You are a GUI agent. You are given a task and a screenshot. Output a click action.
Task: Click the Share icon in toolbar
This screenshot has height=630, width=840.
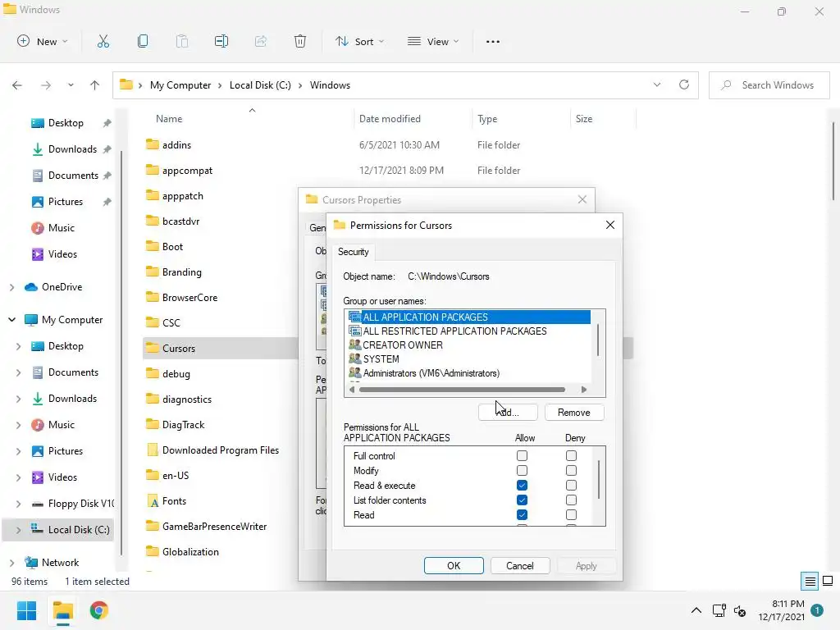pos(261,41)
